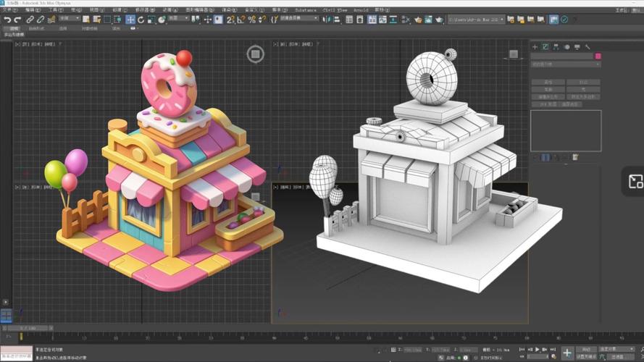644x362 pixels.
Task: Switch to the Modify command panel tab
Action: 545,47
